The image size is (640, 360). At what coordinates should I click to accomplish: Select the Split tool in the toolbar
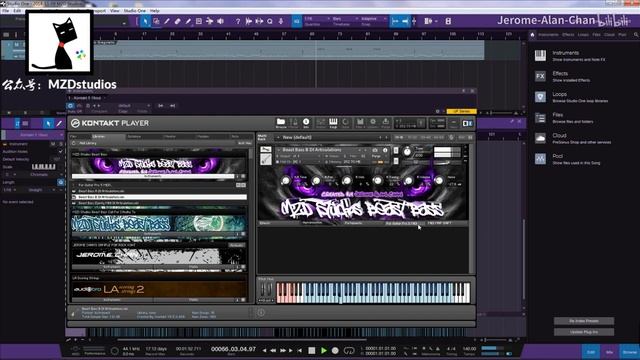(167, 21)
